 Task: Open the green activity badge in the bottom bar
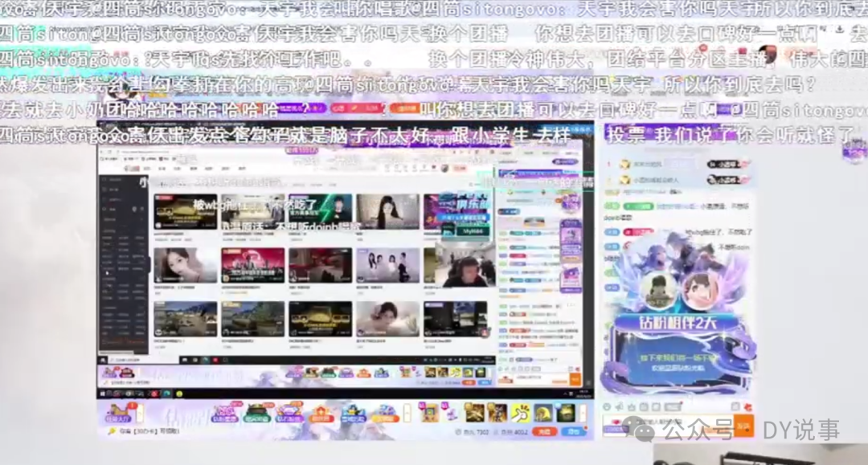[x=256, y=414]
